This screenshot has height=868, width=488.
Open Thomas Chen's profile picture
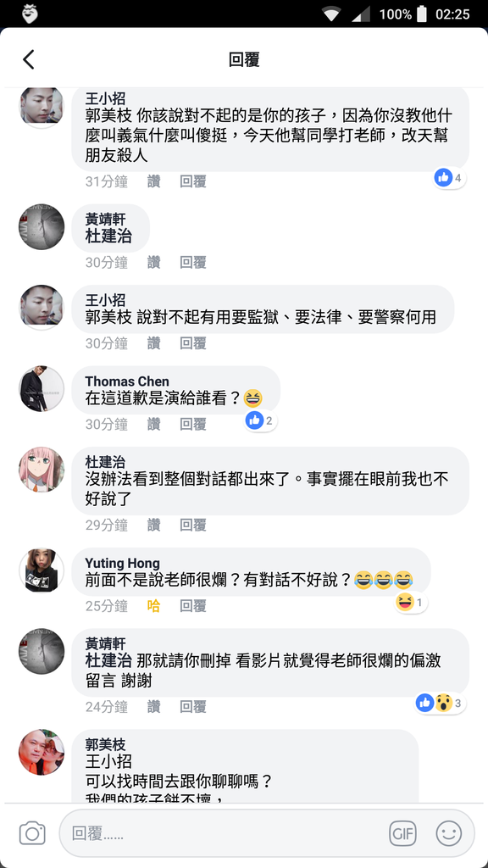pos(42,388)
